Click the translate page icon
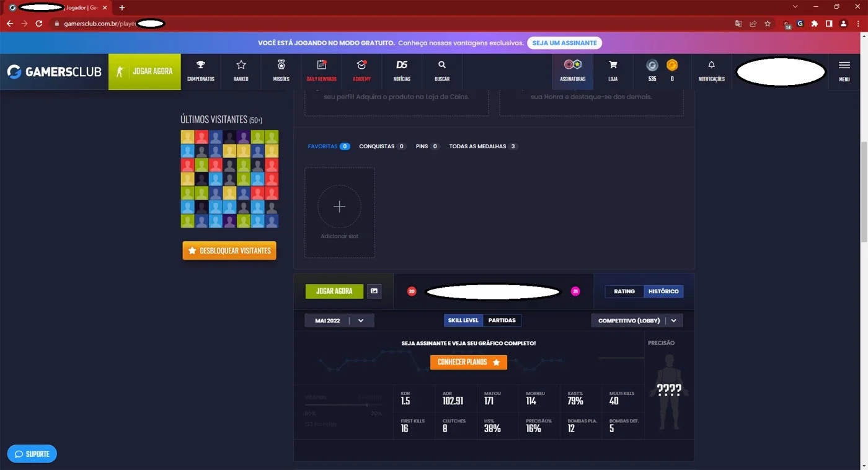Image resolution: width=868 pixels, height=470 pixels. coord(738,24)
